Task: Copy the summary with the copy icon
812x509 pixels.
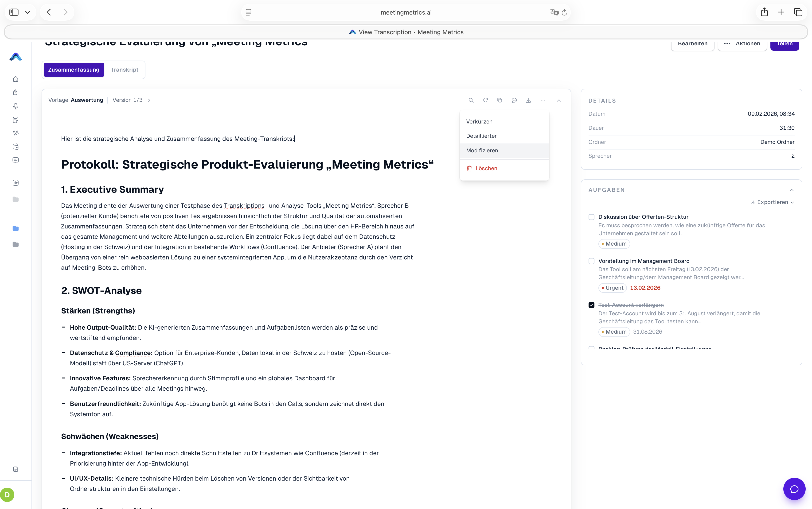Action: 500,100
